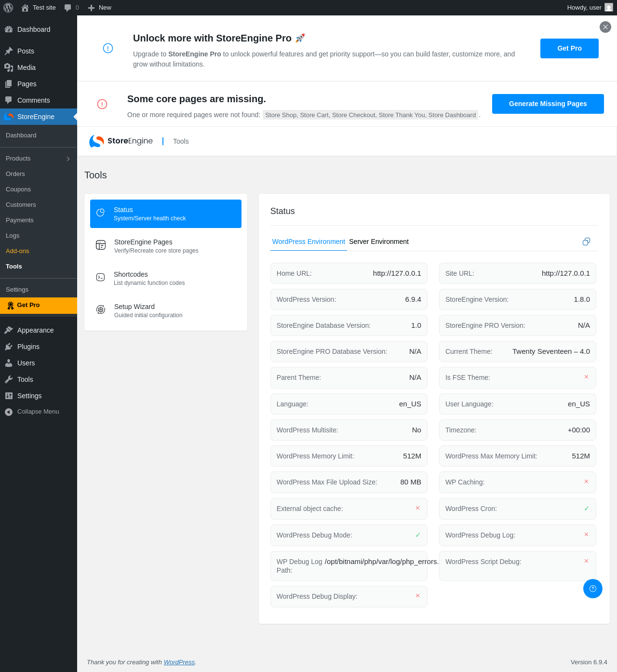Follow the WordPress footer link

coord(179,662)
